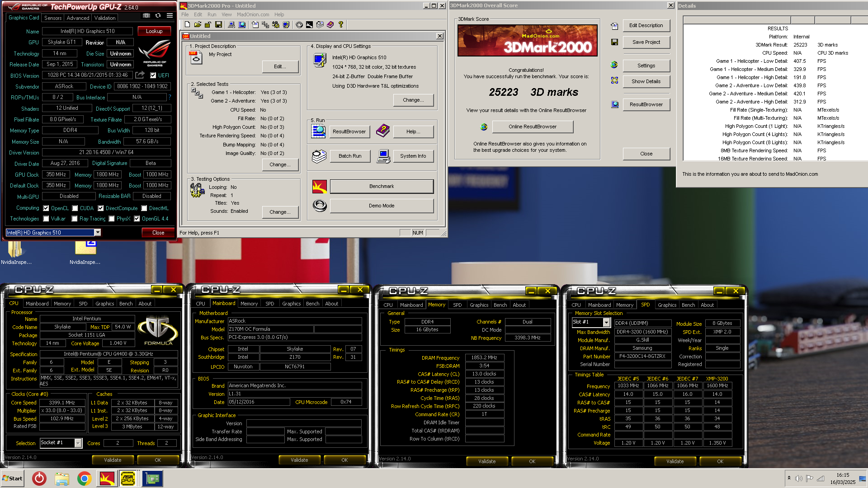The image size is (868, 488).
Task: Click the demo mode ring toolbar icon
Action: (x=299, y=25)
